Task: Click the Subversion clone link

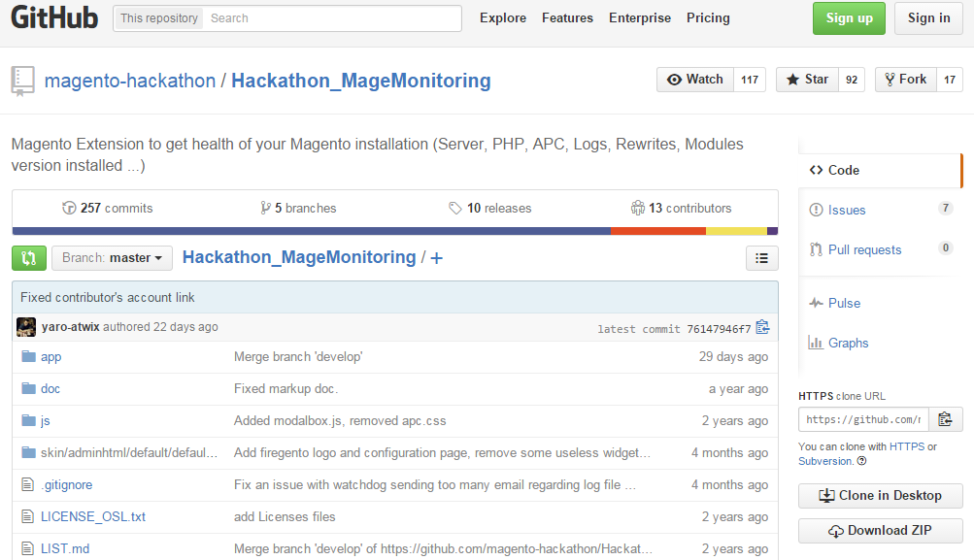Action: pos(825,461)
